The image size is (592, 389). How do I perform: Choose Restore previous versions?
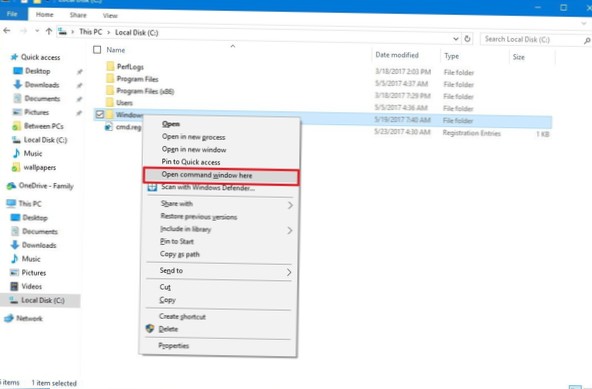point(199,217)
